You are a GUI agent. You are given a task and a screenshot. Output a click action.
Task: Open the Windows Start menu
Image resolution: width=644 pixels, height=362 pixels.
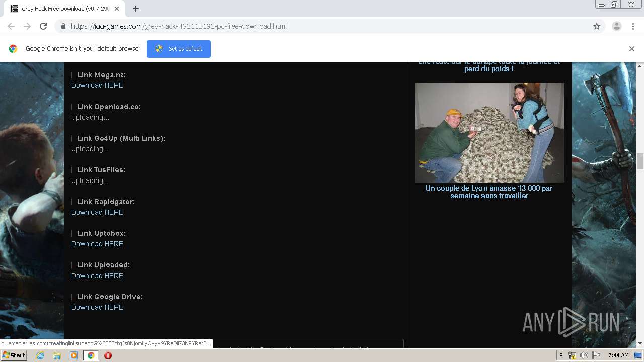pos(14,355)
